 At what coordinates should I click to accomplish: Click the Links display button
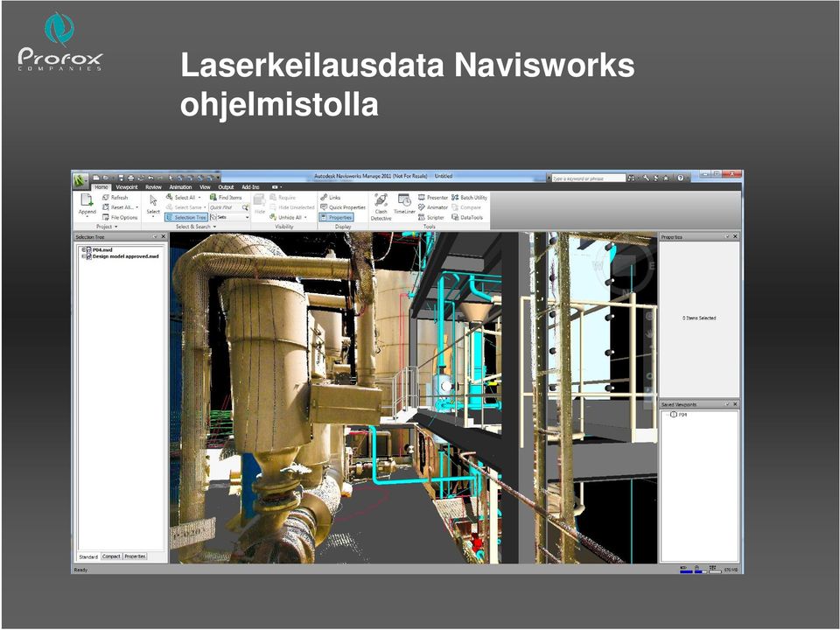tap(331, 198)
